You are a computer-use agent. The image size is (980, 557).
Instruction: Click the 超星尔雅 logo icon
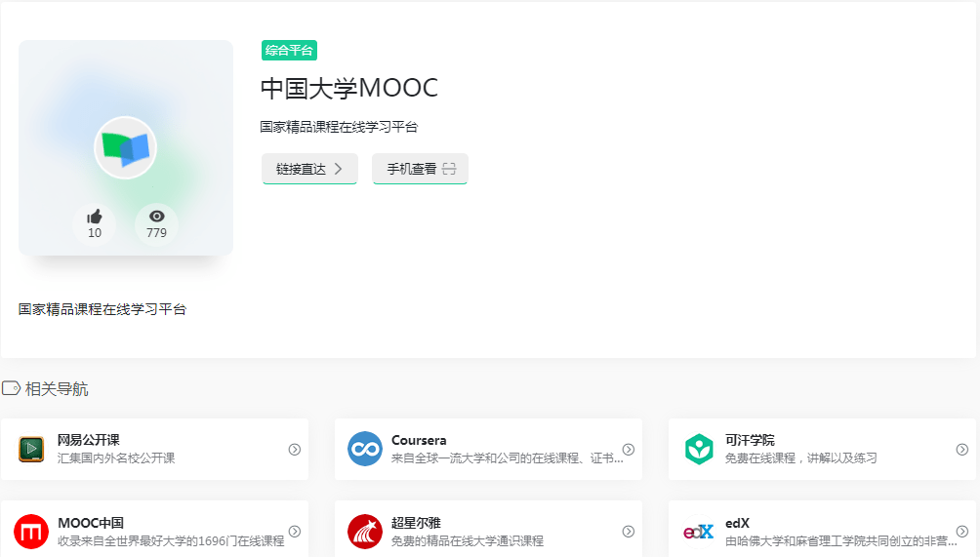click(365, 532)
